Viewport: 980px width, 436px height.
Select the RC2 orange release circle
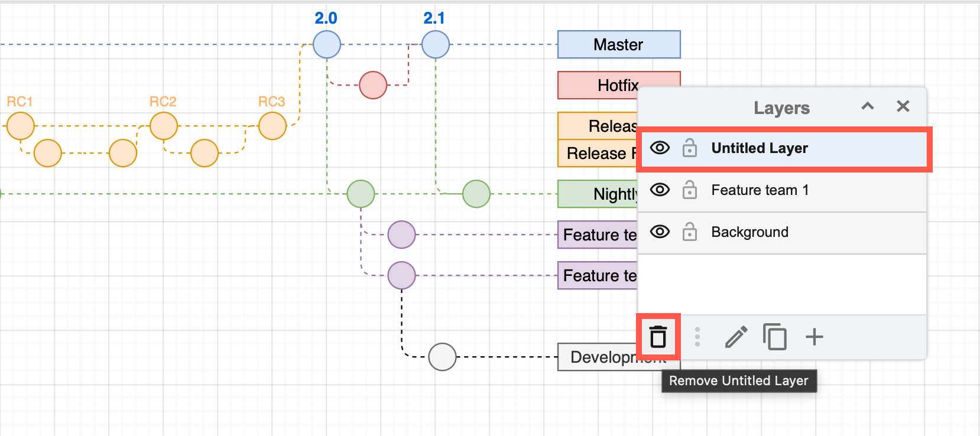click(164, 126)
